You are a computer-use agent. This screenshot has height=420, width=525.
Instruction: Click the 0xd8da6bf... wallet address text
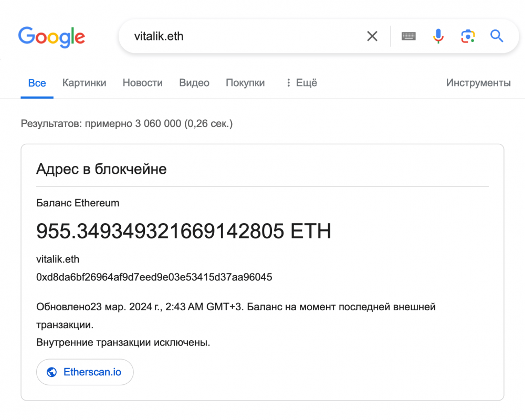point(154,277)
